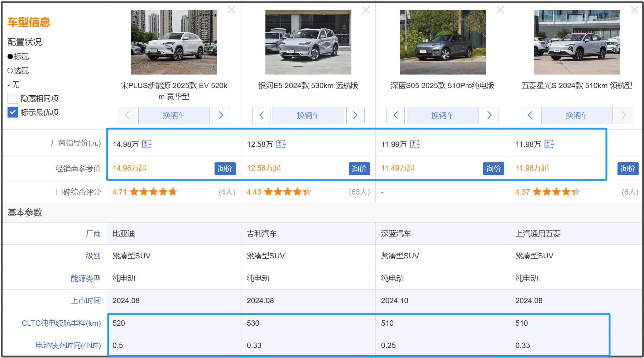The image size is (644, 358).
Task: Click the 上汽通用五菱 manufacturer cell
Action: 576,234
